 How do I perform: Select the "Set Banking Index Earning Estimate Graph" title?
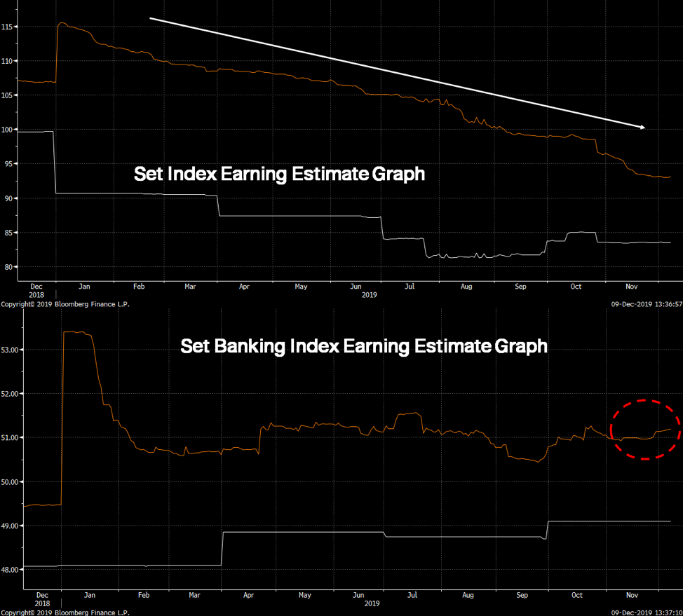(363, 346)
